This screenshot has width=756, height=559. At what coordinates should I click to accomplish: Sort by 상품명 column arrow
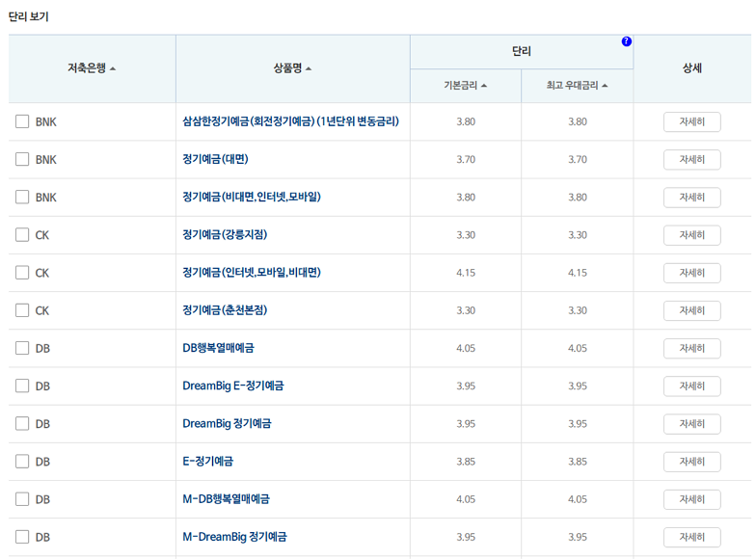coord(309,69)
